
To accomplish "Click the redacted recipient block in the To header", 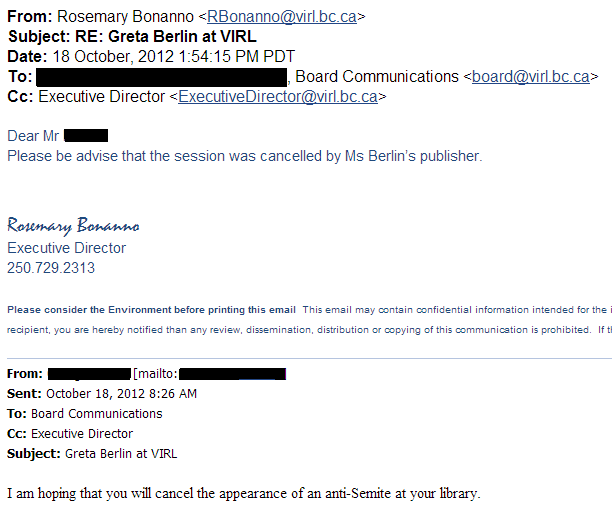I will pyautogui.click(x=161, y=77).
